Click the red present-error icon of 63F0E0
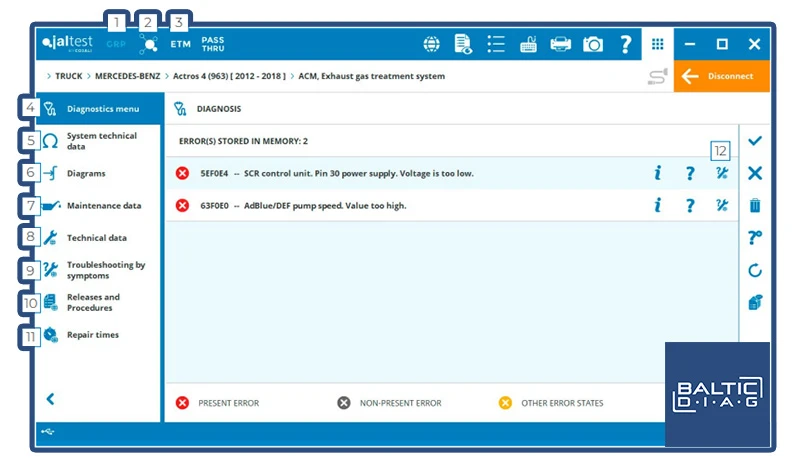800x472 pixels. (182, 205)
